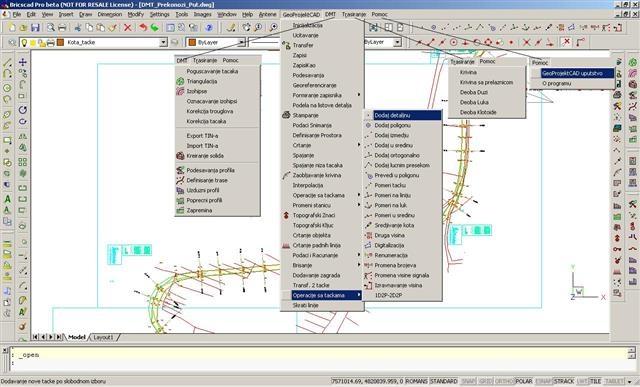640x387 pixels.
Task: Click the blue Help question mark icon
Action: coord(209,28)
